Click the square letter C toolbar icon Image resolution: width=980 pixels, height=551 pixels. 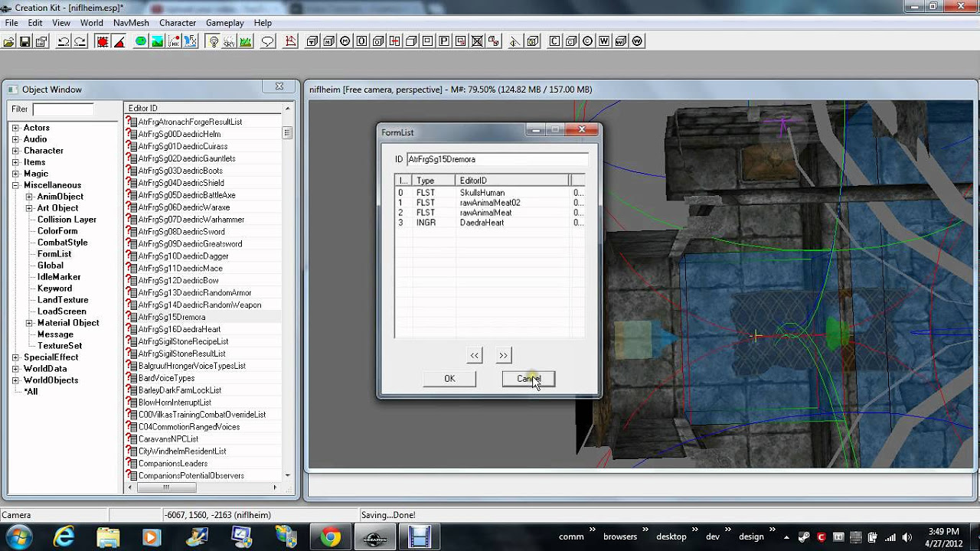click(554, 41)
